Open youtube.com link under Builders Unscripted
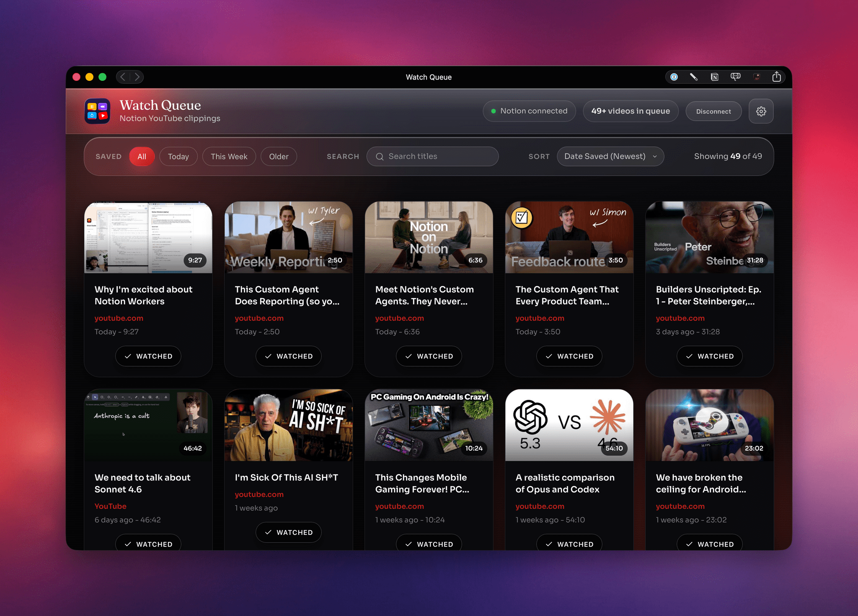Screen dimensions: 858x616 coord(680,318)
